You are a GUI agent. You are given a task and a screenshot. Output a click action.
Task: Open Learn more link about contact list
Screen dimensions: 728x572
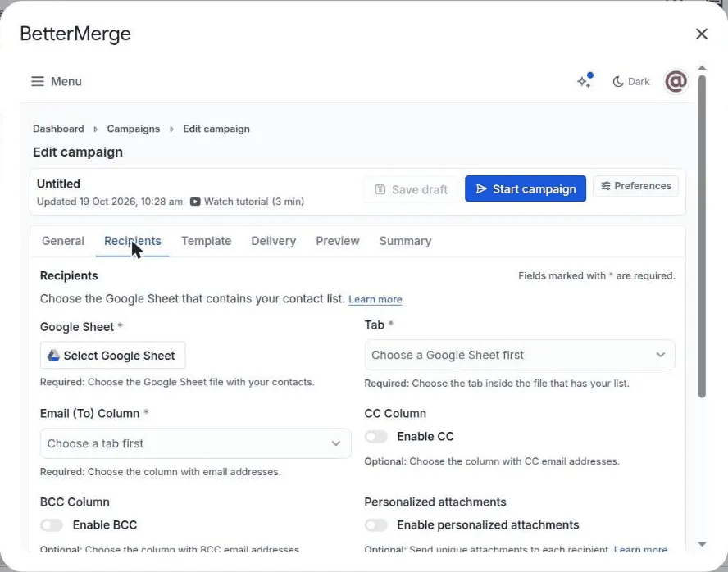[375, 300]
